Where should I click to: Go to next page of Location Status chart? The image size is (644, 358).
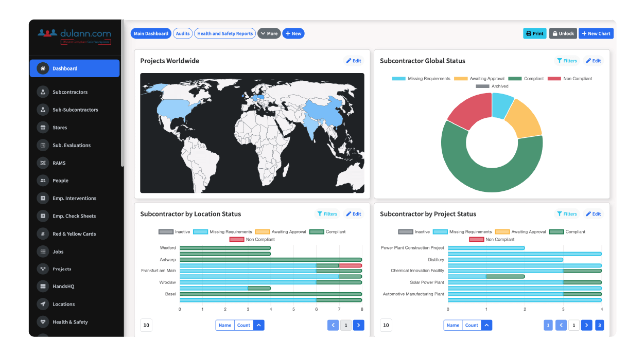[359, 325]
